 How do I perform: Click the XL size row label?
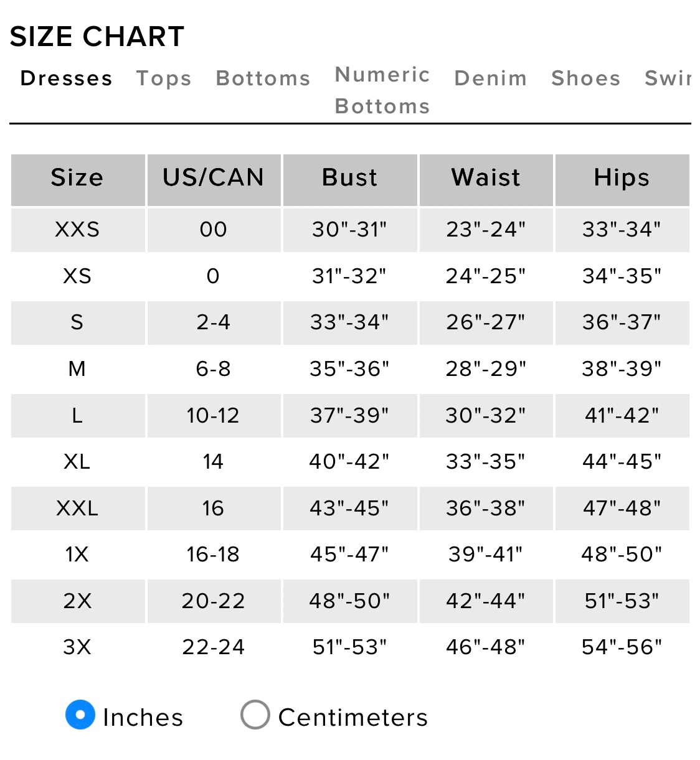point(77,462)
